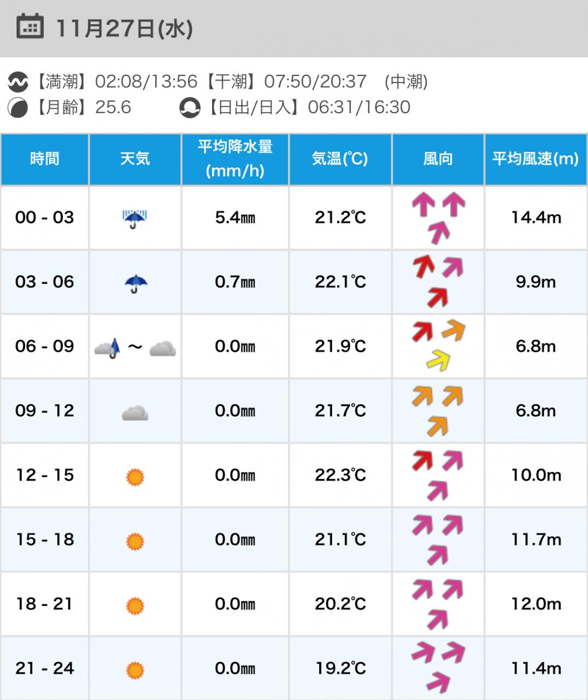Click the 11月27日(水) date heading

click(124, 28)
